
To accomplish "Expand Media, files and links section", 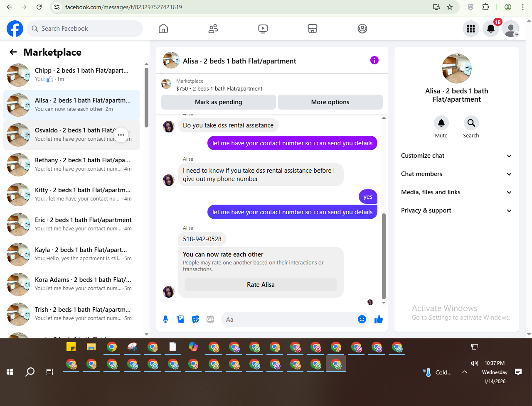I will click(x=456, y=192).
